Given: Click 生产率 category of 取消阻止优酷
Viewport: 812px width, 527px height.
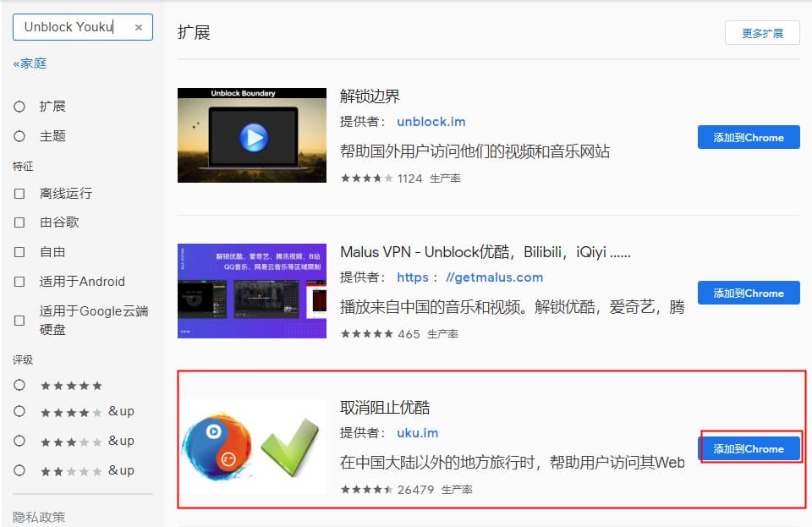Looking at the screenshot, I should [457, 490].
